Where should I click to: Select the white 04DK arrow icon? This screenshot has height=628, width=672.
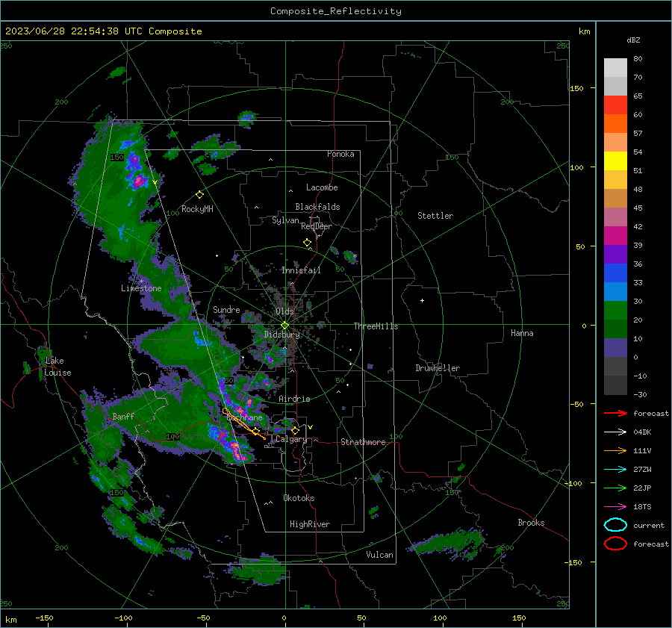[615, 432]
